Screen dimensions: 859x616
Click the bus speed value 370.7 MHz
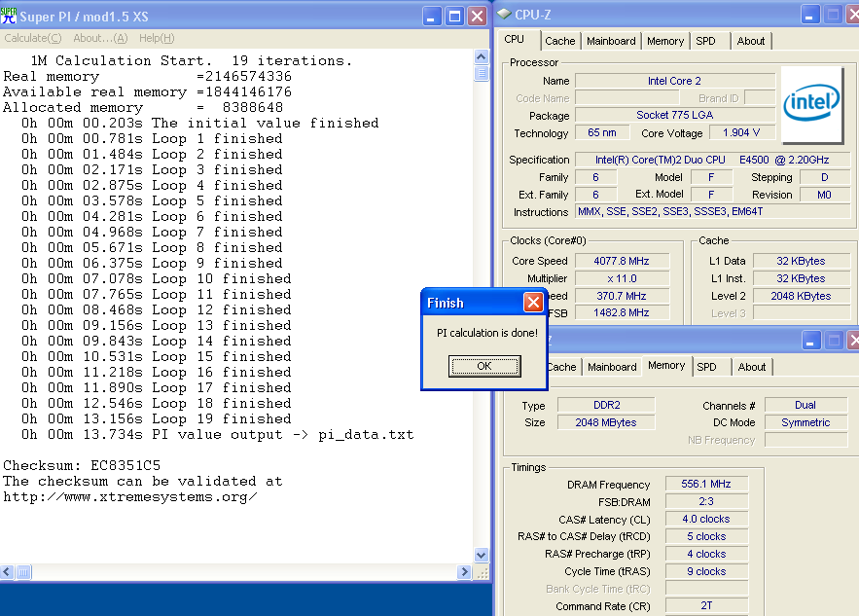622,296
